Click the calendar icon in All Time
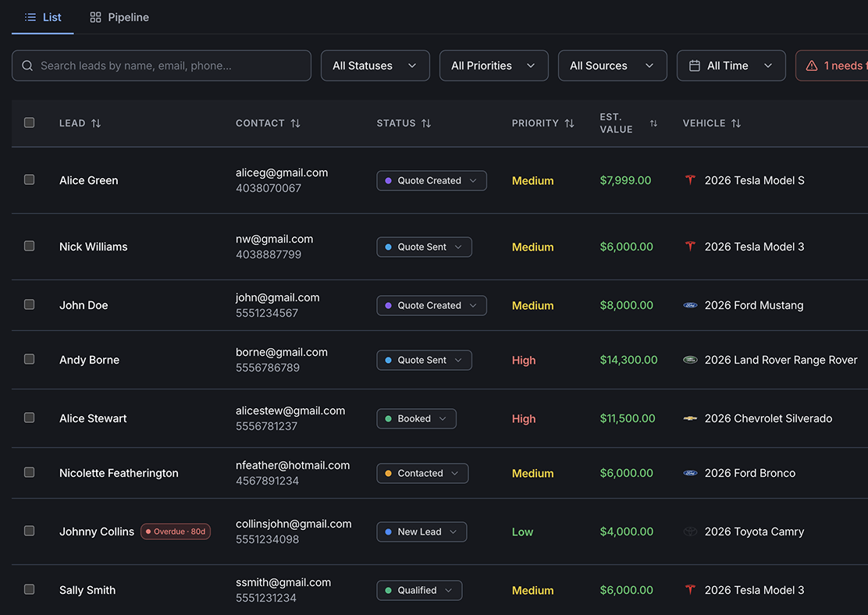Image resolution: width=868 pixels, height=615 pixels. pos(694,66)
